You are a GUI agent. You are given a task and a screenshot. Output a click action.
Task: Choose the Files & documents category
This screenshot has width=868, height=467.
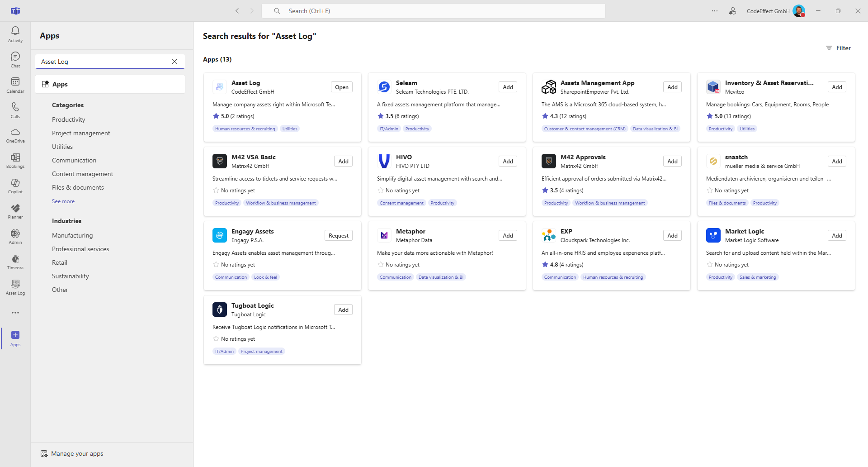(x=78, y=187)
